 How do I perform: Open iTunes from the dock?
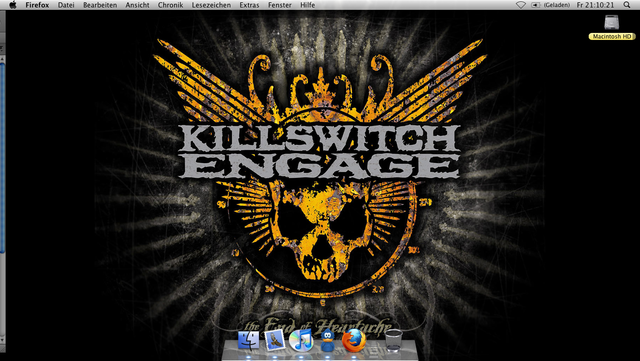point(301,341)
